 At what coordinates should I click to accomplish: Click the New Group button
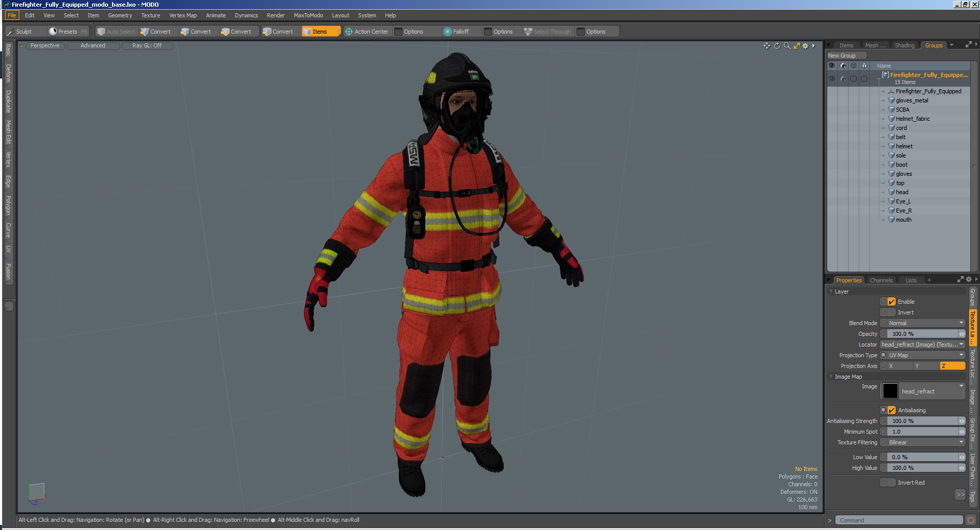[847, 56]
